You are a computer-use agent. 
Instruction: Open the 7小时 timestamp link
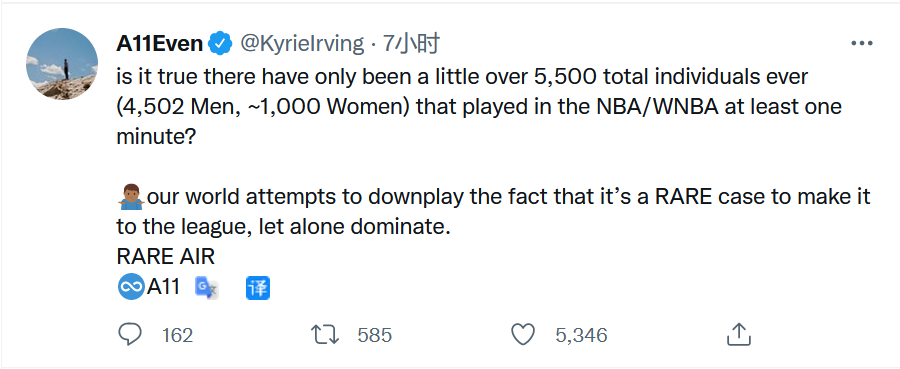[411, 44]
